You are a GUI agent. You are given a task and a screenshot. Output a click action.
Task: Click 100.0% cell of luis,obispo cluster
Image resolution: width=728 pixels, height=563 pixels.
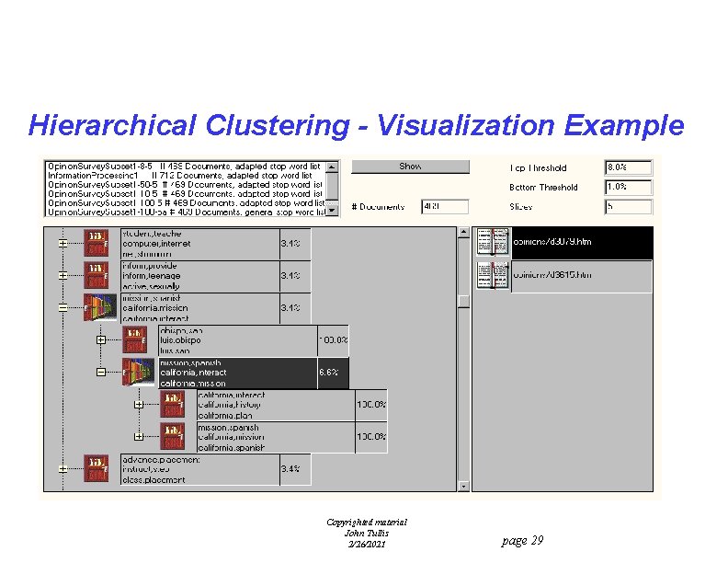(333, 340)
